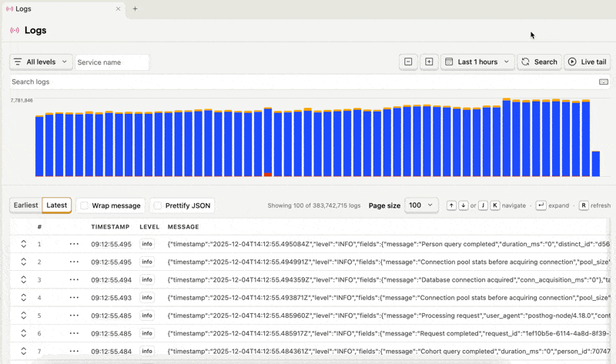This screenshot has height=364, width=616.
Task: Expand log row 5
Action: coord(24,316)
